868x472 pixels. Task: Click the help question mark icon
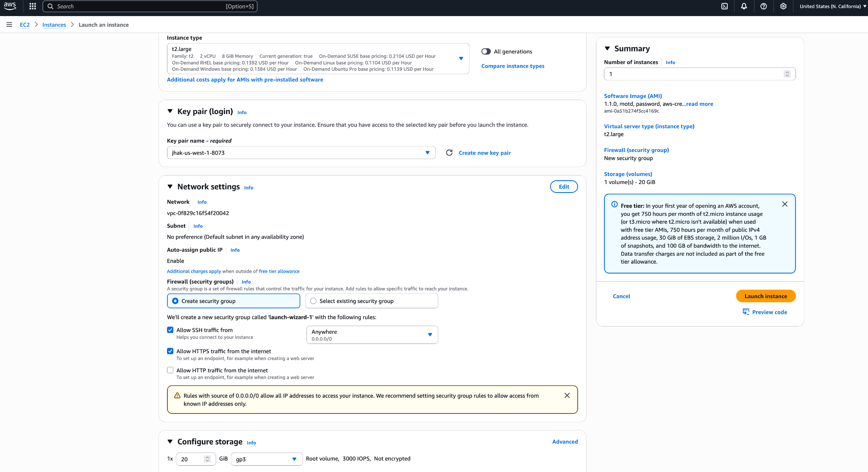click(763, 6)
